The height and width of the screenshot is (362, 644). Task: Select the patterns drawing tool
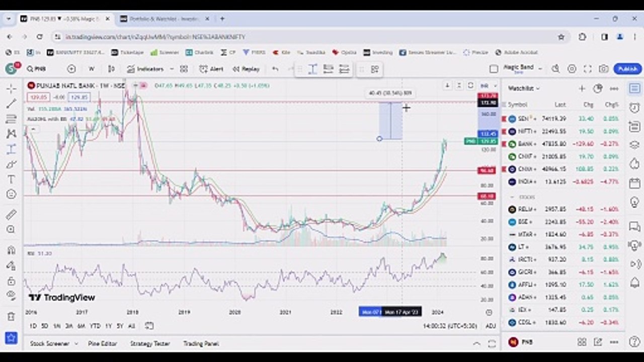point(11,134)
